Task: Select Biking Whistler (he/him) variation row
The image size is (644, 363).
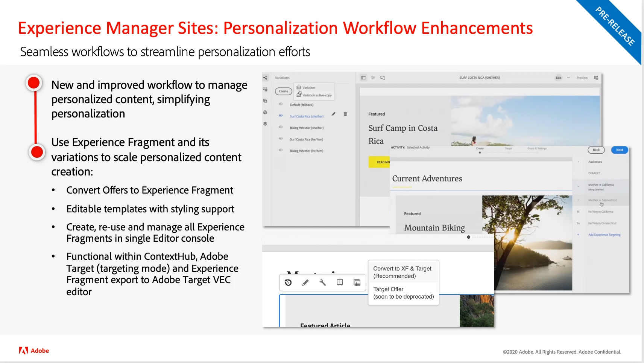Action: (306, 151)
